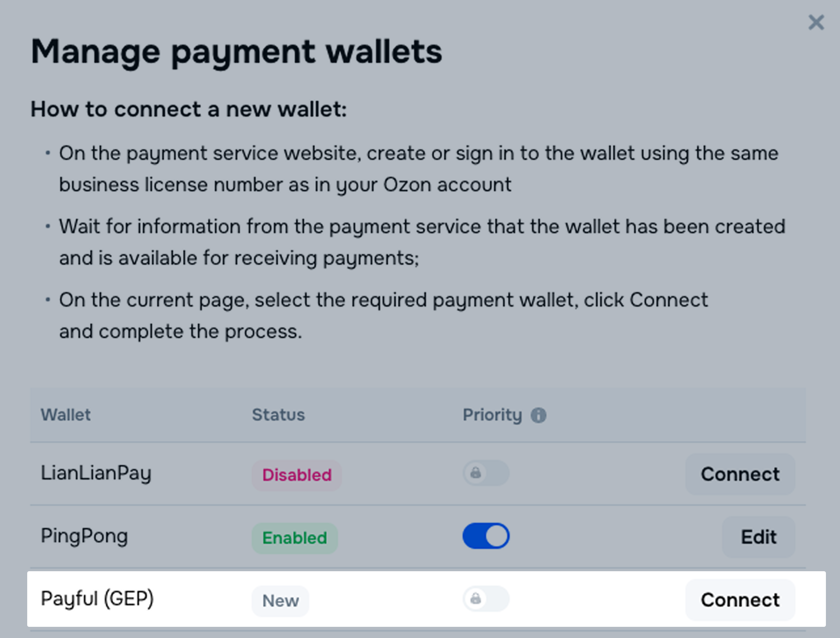Edit the PingPong wallet
The width and height of the screenshot is (840, 638).
[758, 536]
